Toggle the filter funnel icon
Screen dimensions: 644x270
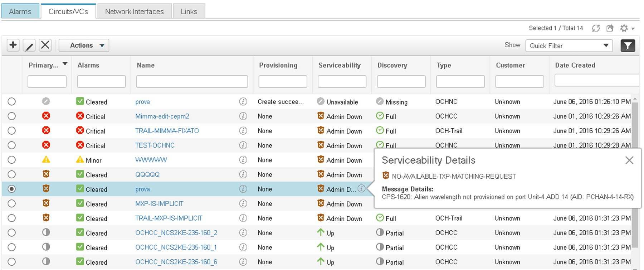628,45
